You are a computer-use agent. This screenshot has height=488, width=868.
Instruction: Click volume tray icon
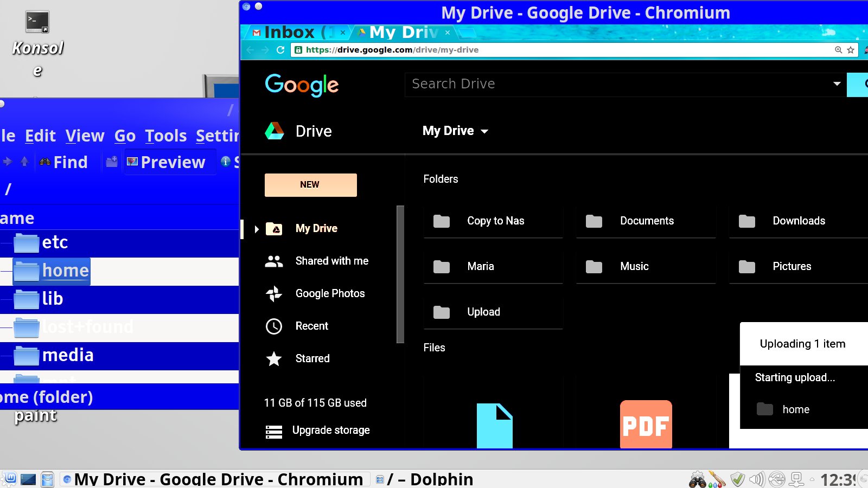coord(757,479)
